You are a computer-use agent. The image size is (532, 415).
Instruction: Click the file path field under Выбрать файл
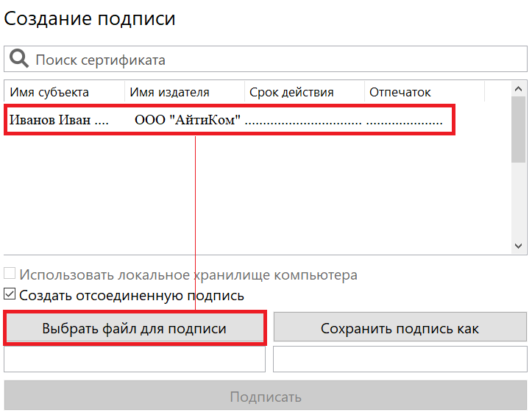135,360
